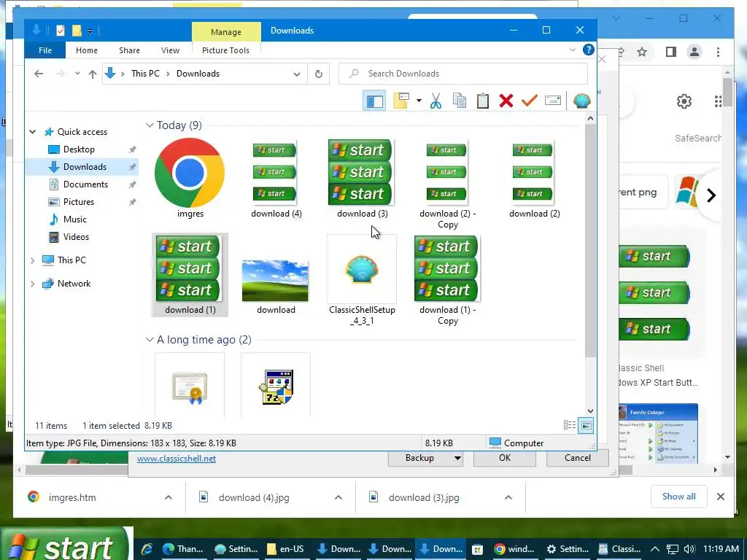Open the Backup dropdown button
Screen dimensions: 747x560
tap(425, 458)
